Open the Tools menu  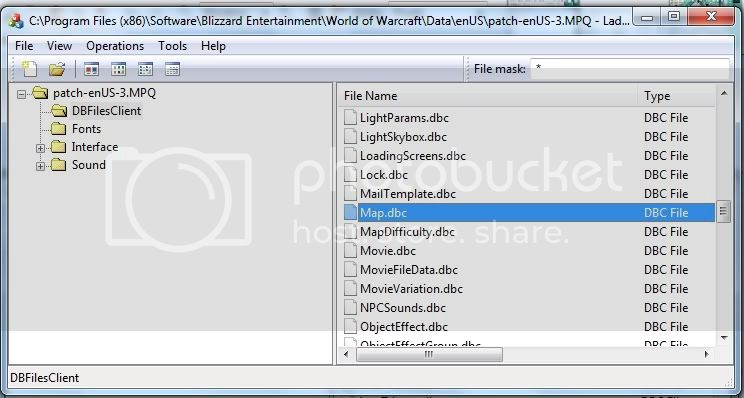point(172,46)
